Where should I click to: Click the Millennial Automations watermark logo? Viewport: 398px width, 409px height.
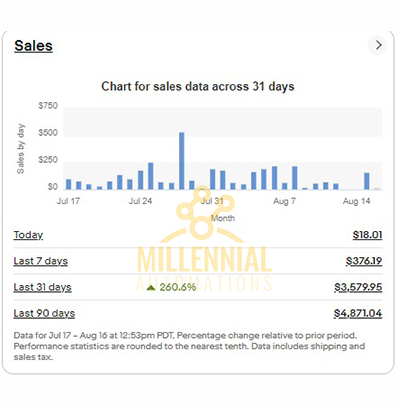(x=204, y=238)
